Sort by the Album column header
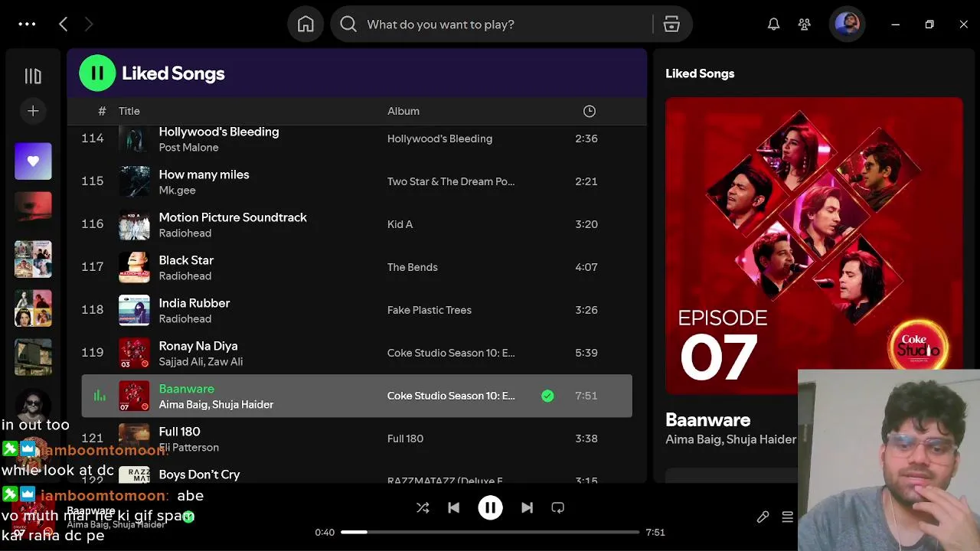 tap(403, 111)
